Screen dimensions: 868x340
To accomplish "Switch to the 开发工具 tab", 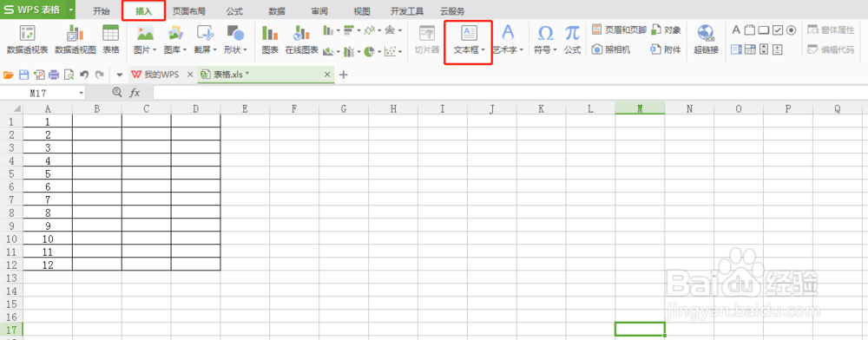I will [407, 11].
